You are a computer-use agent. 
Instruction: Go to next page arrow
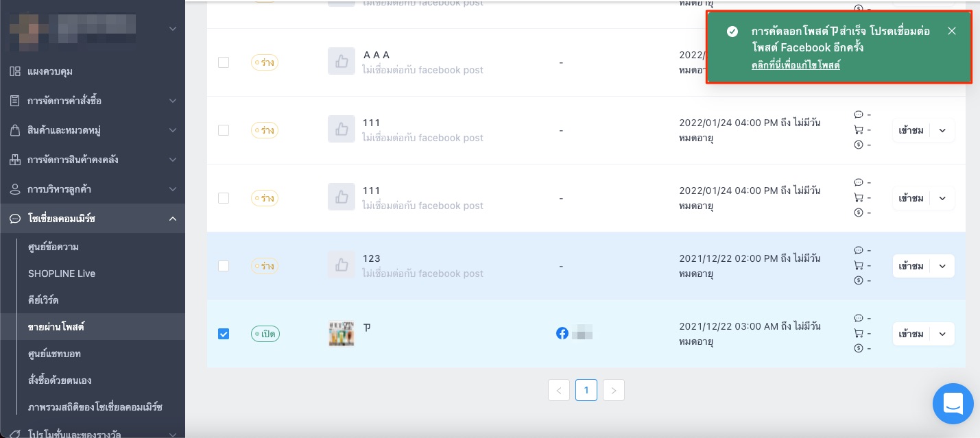614,390
